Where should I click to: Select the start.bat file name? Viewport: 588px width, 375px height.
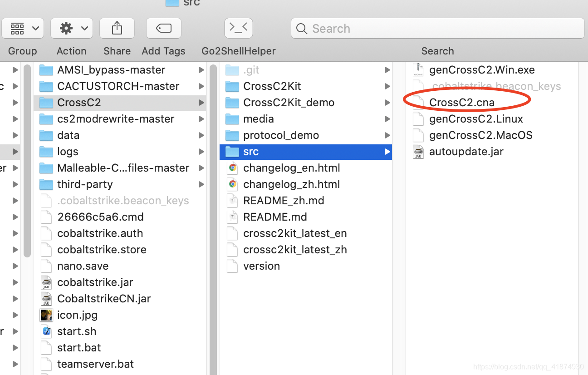coord(79,348)
